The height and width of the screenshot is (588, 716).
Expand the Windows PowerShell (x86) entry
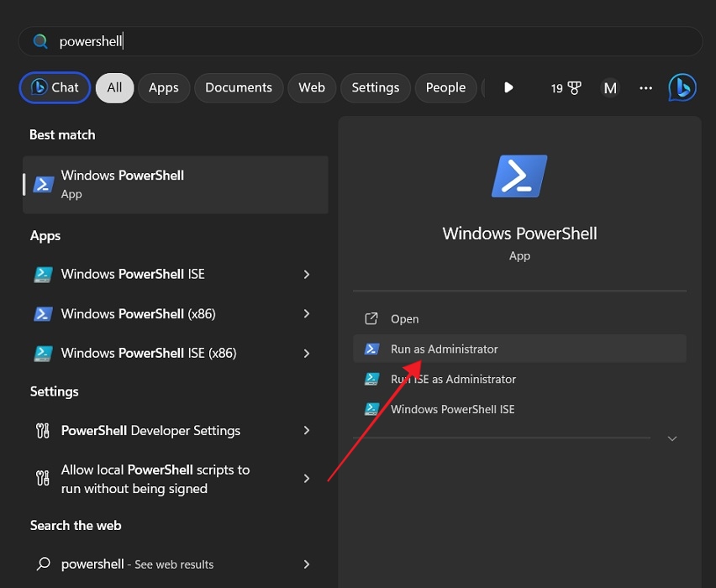coord(306,313)
